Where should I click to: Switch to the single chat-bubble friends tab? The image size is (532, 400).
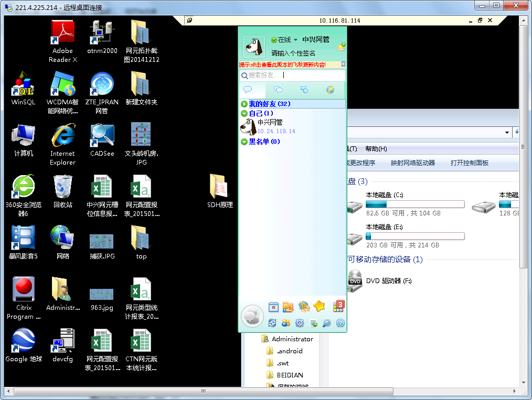click(248, 90)
